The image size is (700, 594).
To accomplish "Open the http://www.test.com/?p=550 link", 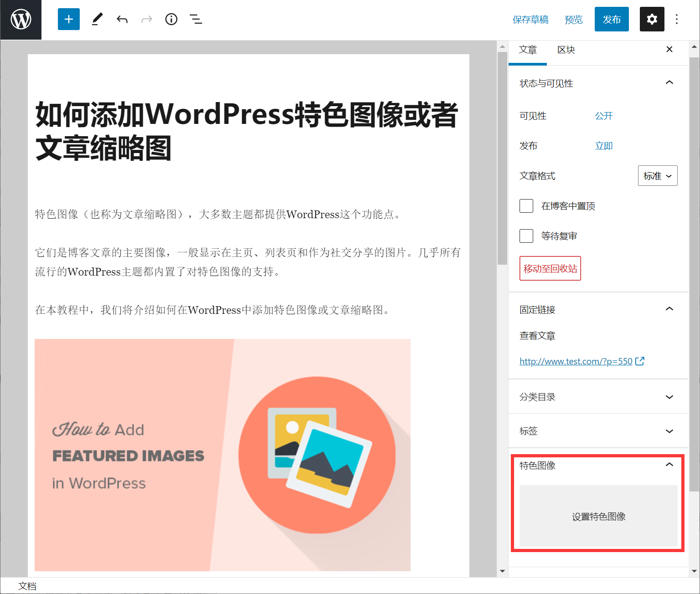I will click(575, 361).
